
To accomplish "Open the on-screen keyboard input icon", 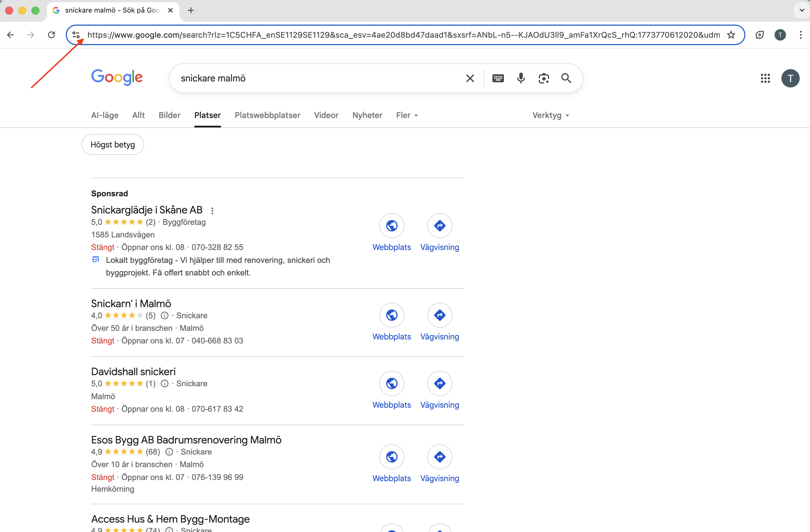I will click(498, 78).
